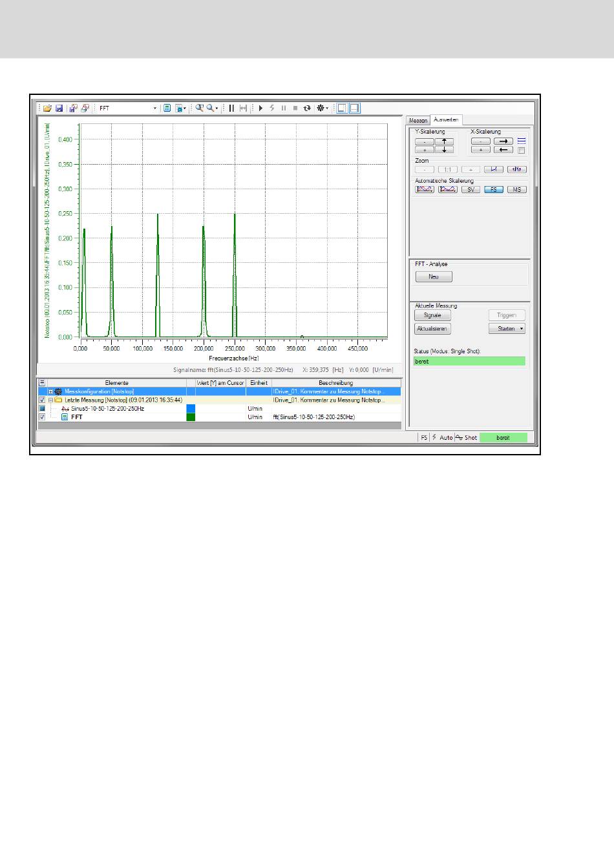Uncheck the Letzte Messung row checkbox
Screen dimensions: 614x868
[43, 400]
